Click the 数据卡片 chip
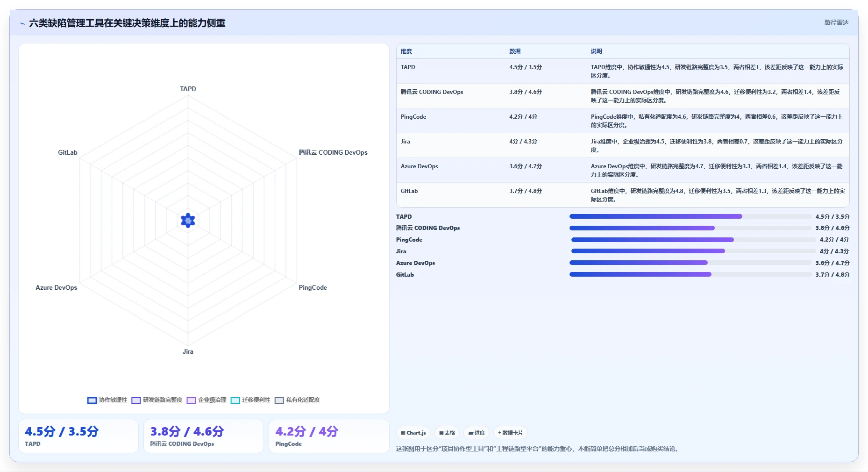Image resolution: width=868 pixels, height=472 pixels. pyautogui.click(x=511, y=433)
